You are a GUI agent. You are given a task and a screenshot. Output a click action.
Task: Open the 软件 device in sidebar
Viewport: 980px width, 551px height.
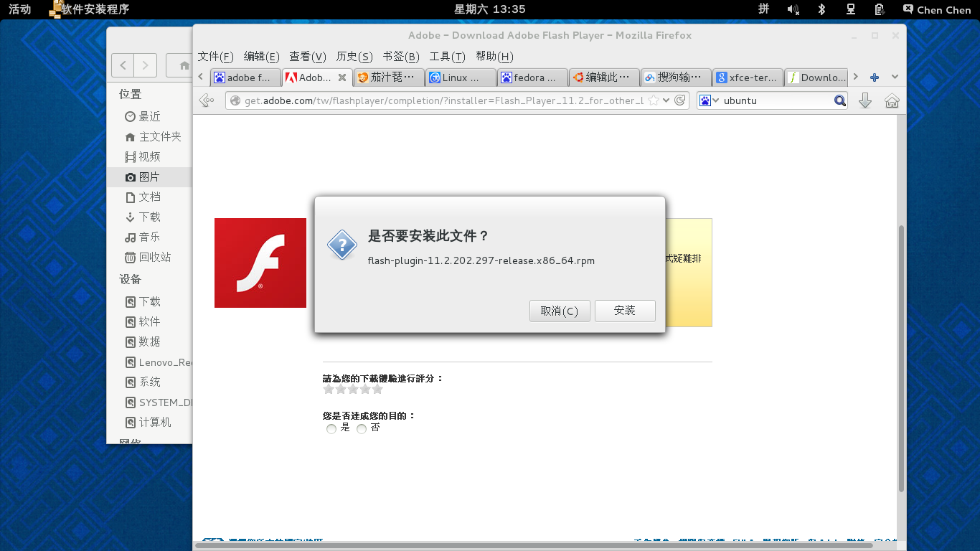[x=149, y=321]
